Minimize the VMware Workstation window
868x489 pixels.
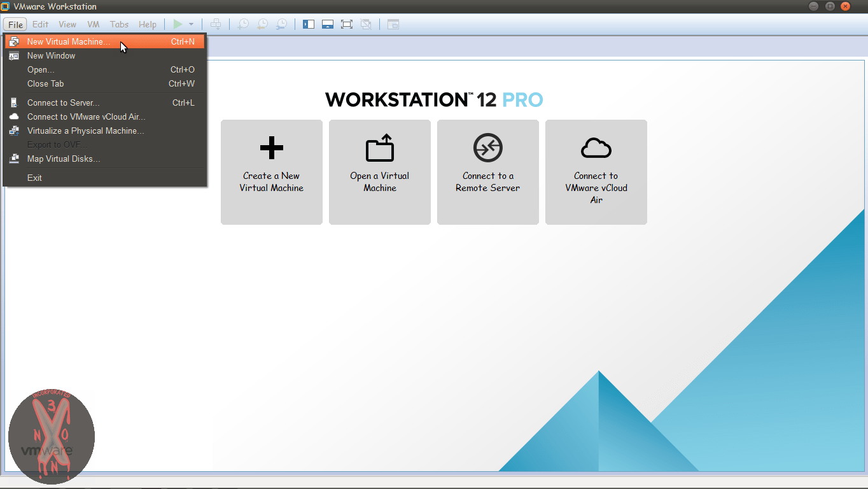[x=814, y=6]
